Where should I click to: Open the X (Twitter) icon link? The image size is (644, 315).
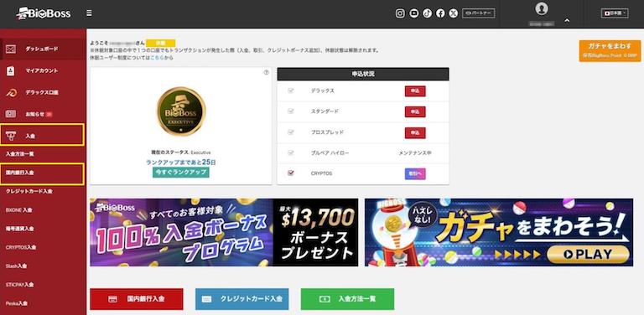454,13
